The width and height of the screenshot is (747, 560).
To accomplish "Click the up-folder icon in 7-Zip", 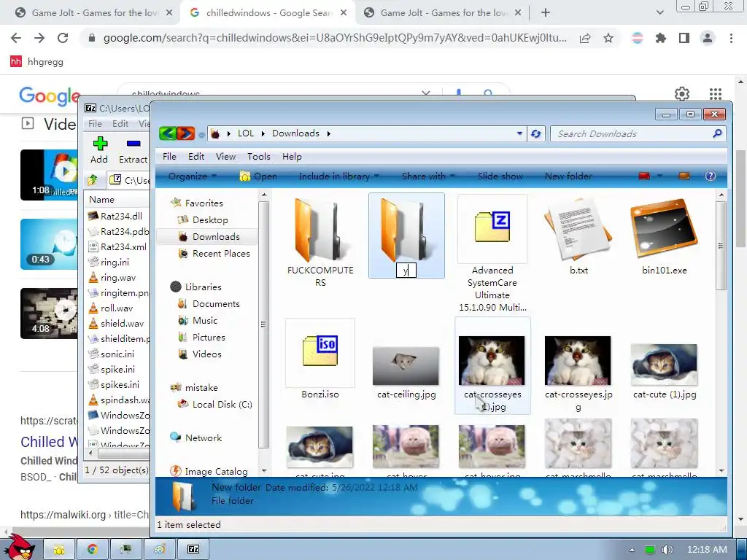I will coord(93,179).
